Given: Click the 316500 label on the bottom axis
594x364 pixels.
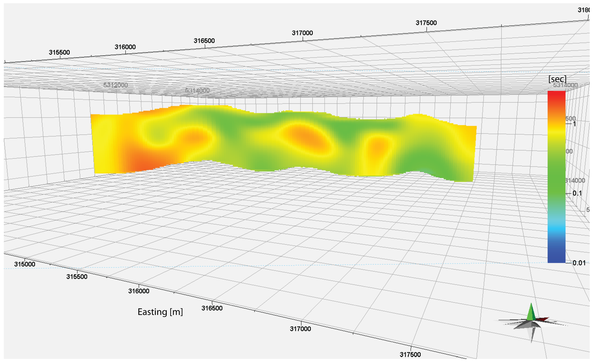Looking at the screenshot, I should tap(212, 308).
